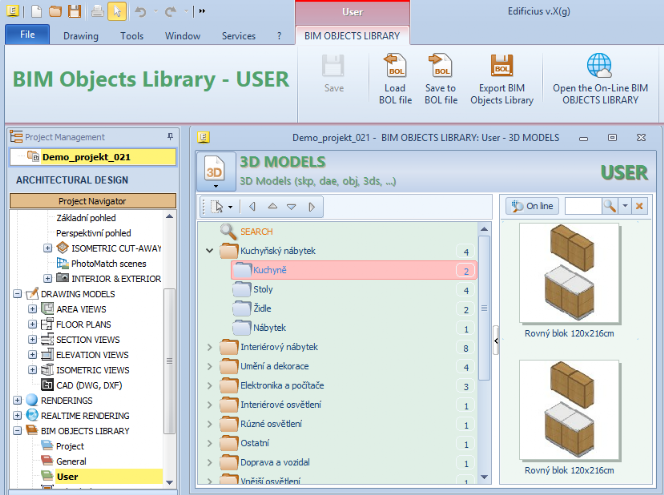
Task: Toggle the On line library button
Action: (x=532, y=206)
